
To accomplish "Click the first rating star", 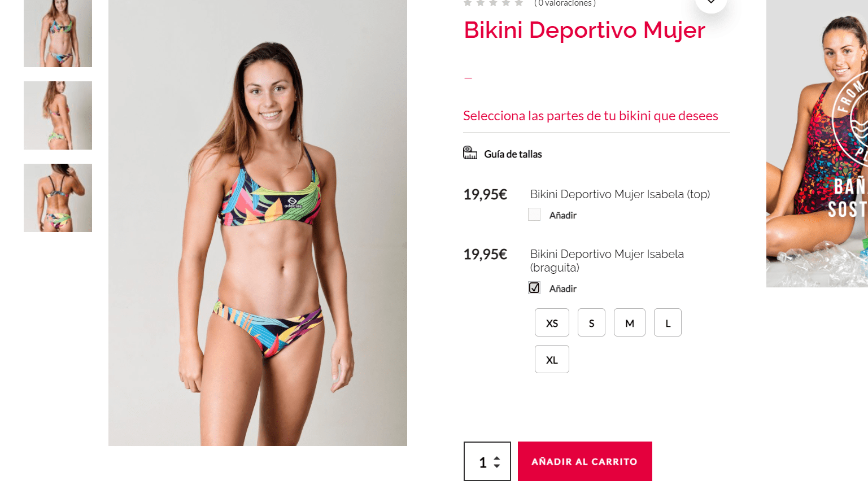I will pyautogui.click(x=468, y=3).
